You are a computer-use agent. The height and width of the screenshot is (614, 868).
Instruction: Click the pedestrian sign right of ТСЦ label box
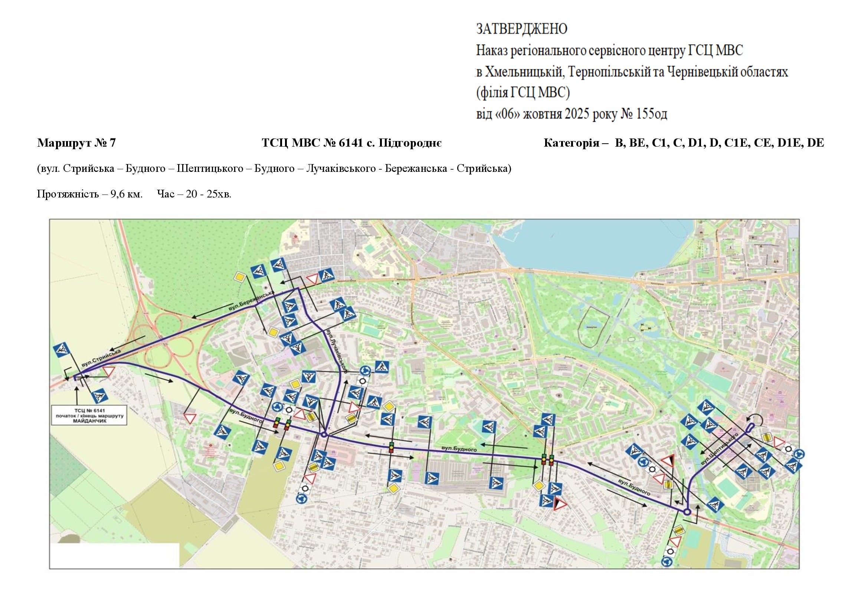[x=100, y=396]
